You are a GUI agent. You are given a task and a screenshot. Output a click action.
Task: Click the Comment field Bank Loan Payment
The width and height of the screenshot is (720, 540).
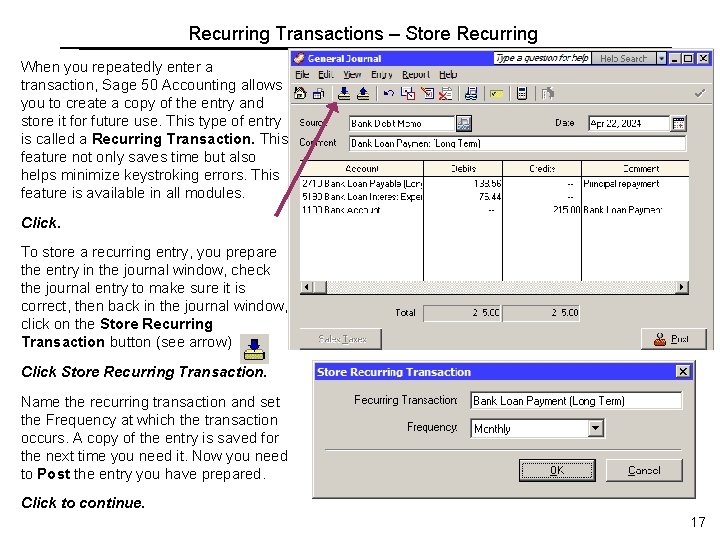point(517,143)
